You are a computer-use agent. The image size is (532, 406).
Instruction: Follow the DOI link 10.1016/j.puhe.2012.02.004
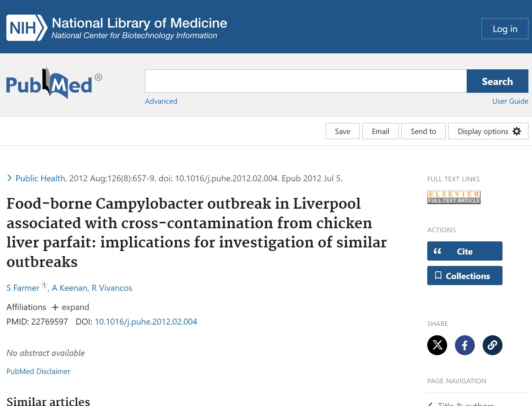click(x=146, y=322)
